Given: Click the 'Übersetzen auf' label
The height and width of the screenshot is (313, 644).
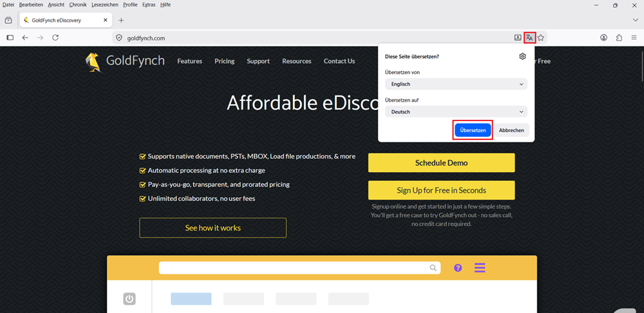Looking at the screenshot, I should 402,100.
